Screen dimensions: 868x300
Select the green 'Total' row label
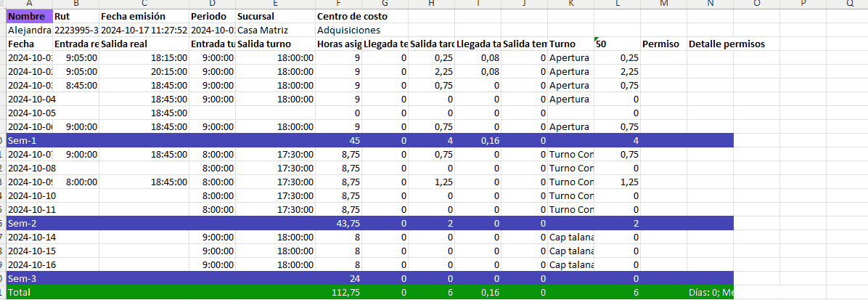tap(30, 292)
